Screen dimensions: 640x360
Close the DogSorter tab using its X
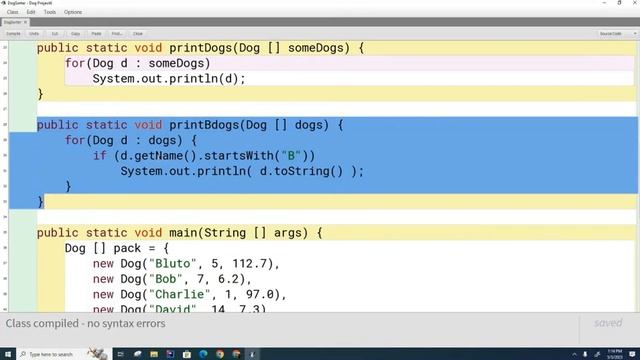tap(25, 22)
